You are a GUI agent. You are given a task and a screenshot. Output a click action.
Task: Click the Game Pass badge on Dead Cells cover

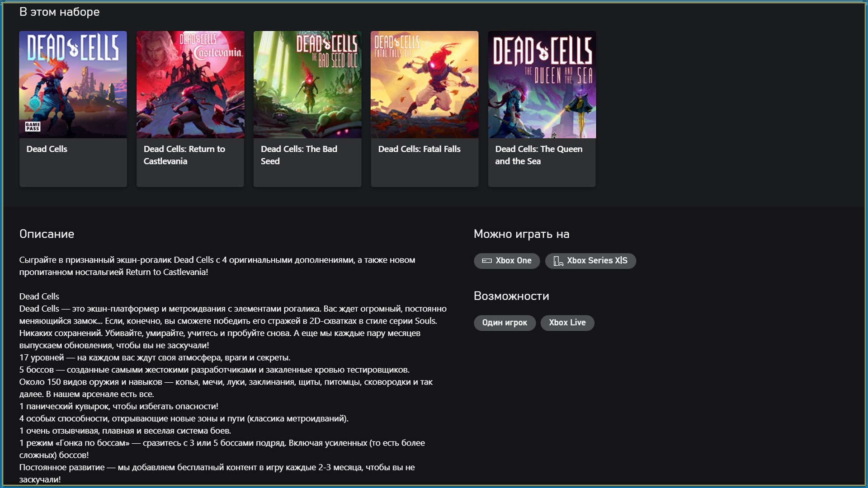33,127
